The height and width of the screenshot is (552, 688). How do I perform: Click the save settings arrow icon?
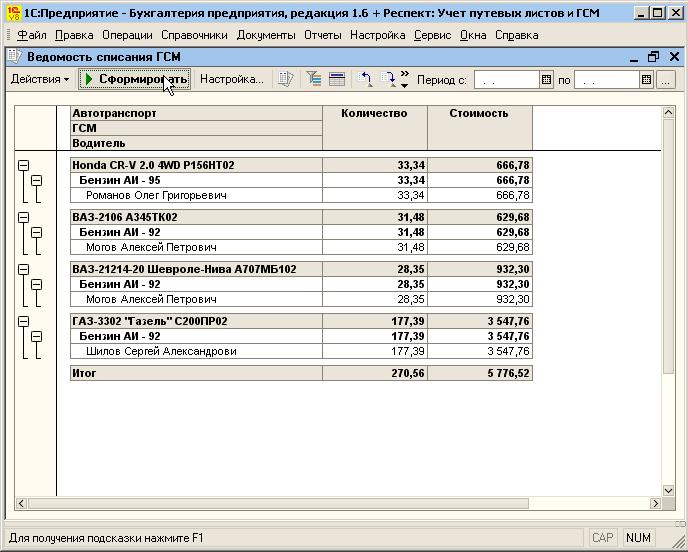click(388, 79)
